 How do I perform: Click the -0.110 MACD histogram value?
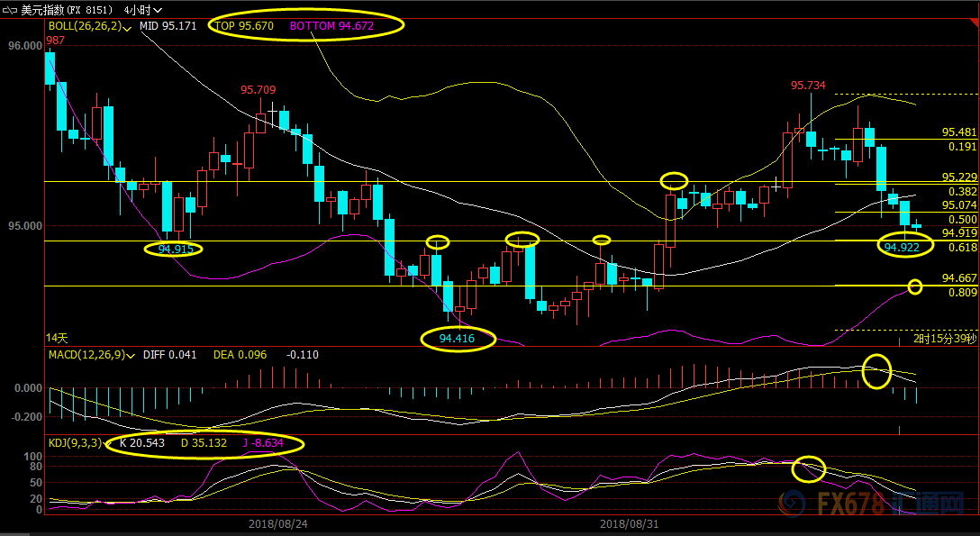coord(303,355)
